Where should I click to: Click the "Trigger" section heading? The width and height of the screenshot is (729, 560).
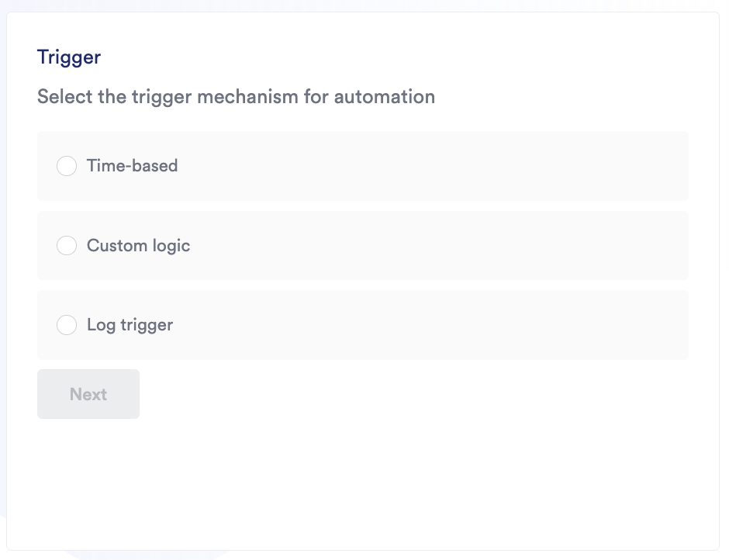coord(69,57)
